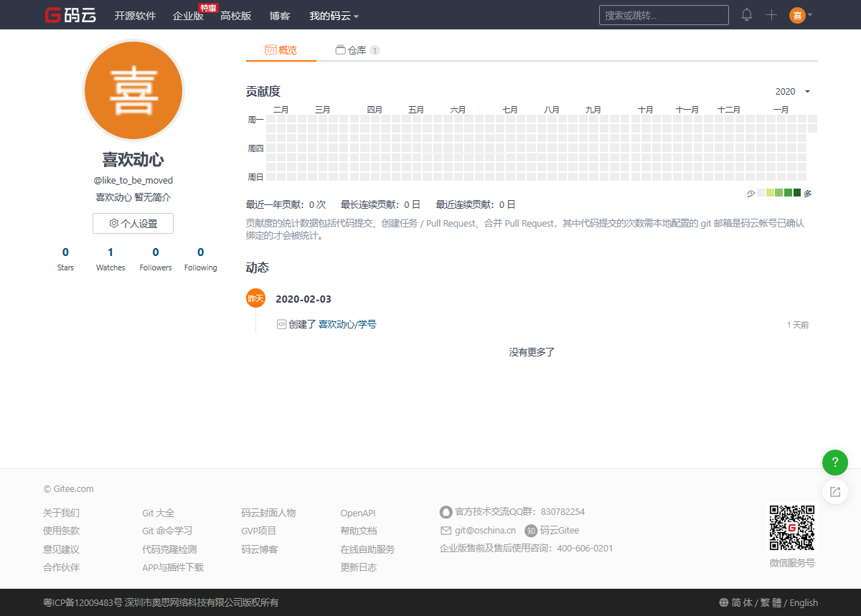The height and width of the screenshot is (616, 861).
Task: Open 开源软件 in the navigation bar
Action: pyautogui.click(x=135, y=16)
